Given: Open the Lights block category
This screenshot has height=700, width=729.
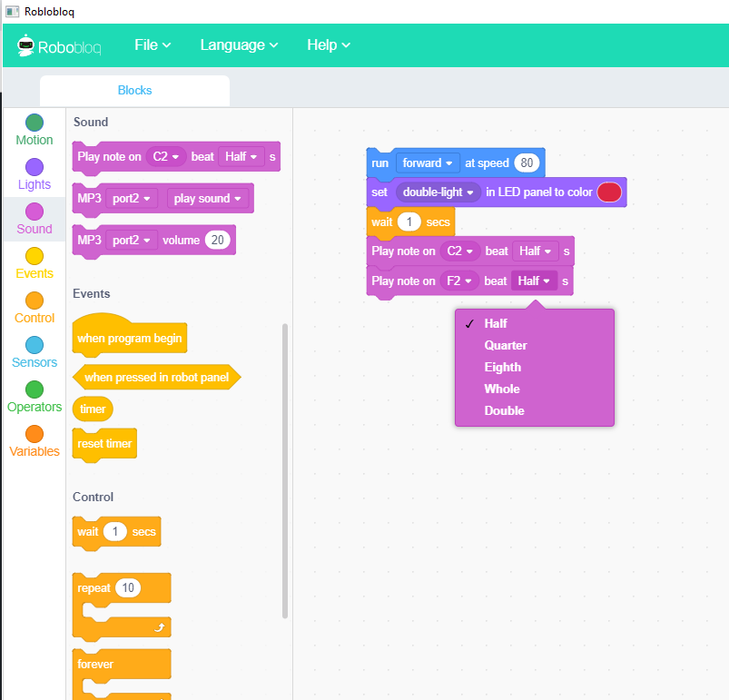Looking at the screenshot, I should (x=34, y=167).
